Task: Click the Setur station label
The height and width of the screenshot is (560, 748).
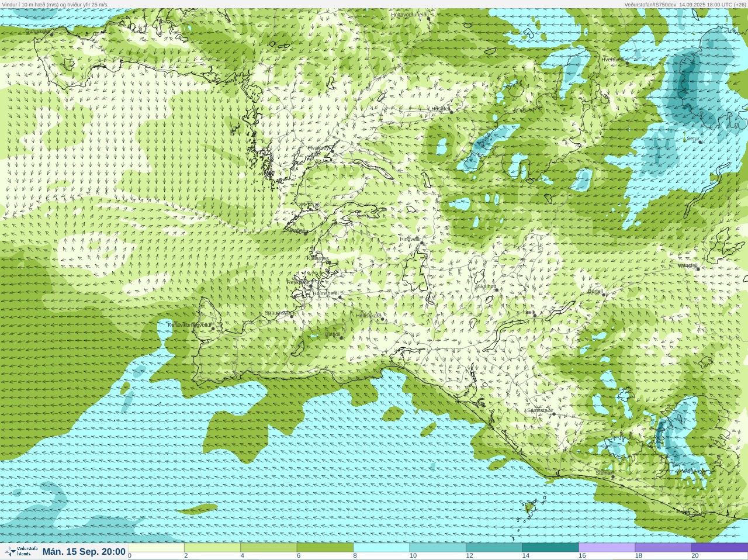Action: tap(692, 139)
